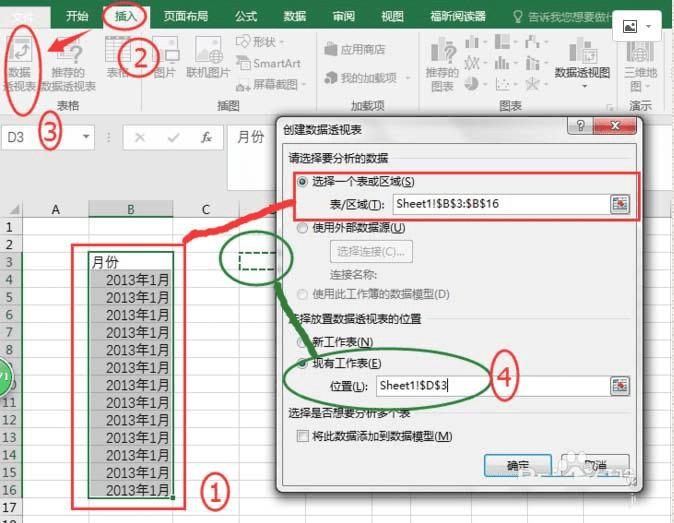Open the Screenshot (屏幕截图) menu
Screen dimensions: 674x523
pyautogui.click(x=271, y=85)
